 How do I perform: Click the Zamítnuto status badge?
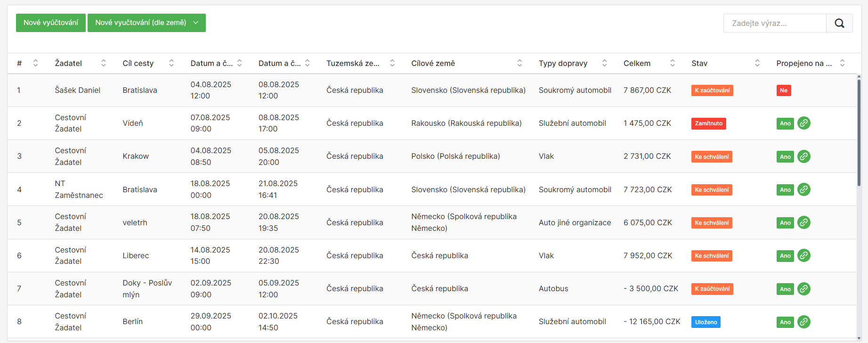click(x=708, y=123)
